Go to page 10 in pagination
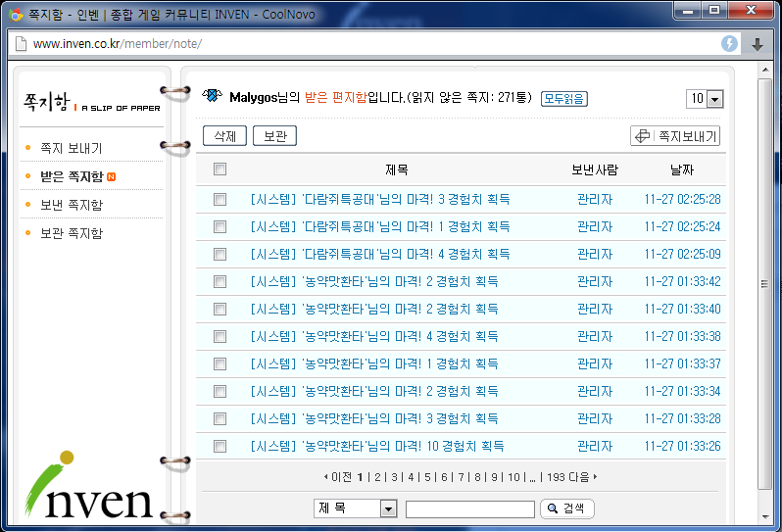The width and height of the screenshot is (782, 532). (x=513, y=477)
